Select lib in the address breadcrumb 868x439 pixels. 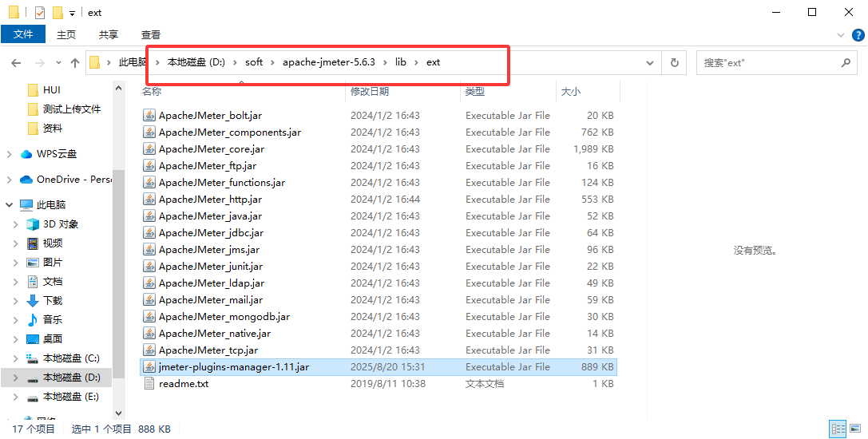coord(400,62)
